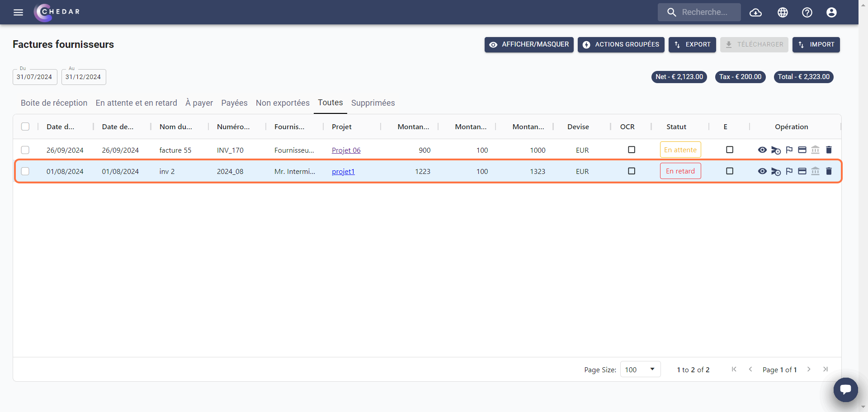This screenshot has width=868, height=412.
Task: Click the Export button
Action: (x=692, y=45)
